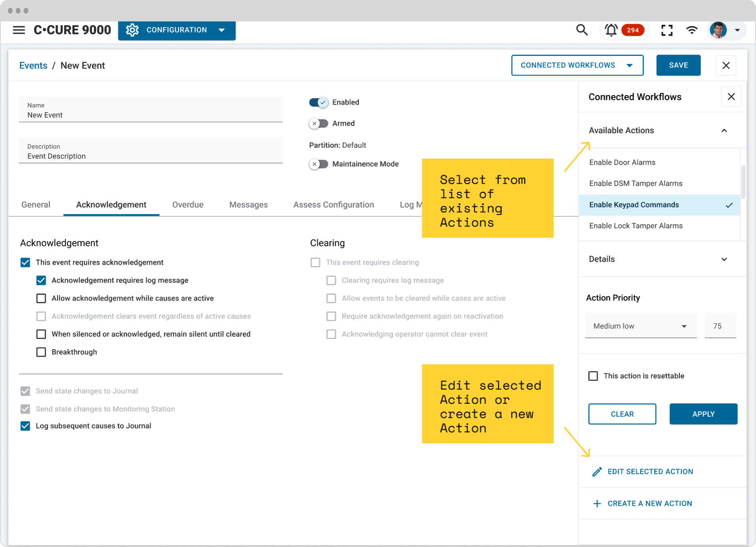Open the user avatar profile menu
This screenshot has width=756, height=547.
pyautogui.click(x=719, y=30)
